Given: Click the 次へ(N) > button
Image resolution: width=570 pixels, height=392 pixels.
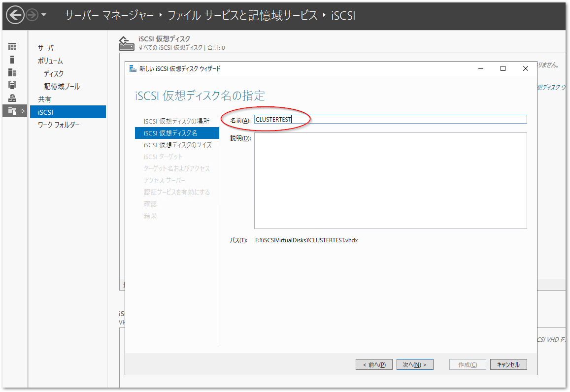Looking at the screenshot, I should point(415,364).
